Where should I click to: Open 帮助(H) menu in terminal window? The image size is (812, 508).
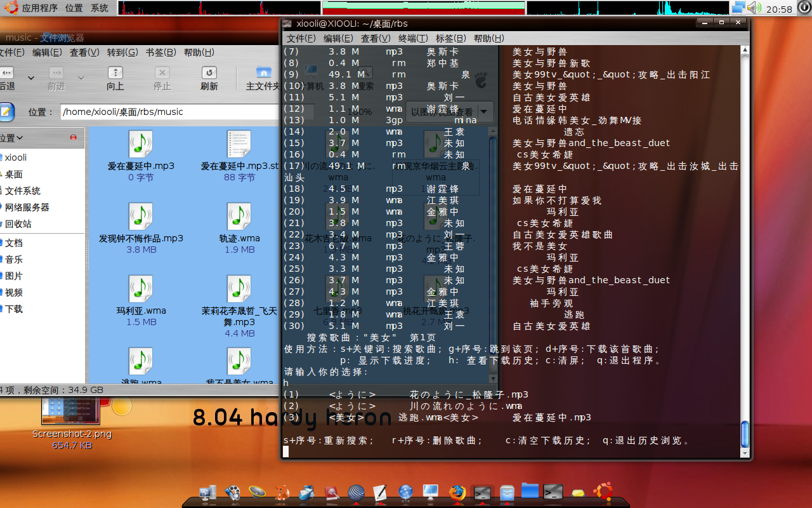click(x=488, y=39)
